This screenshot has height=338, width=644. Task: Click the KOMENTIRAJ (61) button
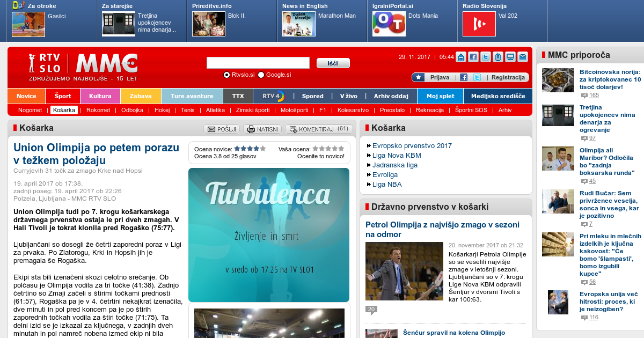coord(319,129)
